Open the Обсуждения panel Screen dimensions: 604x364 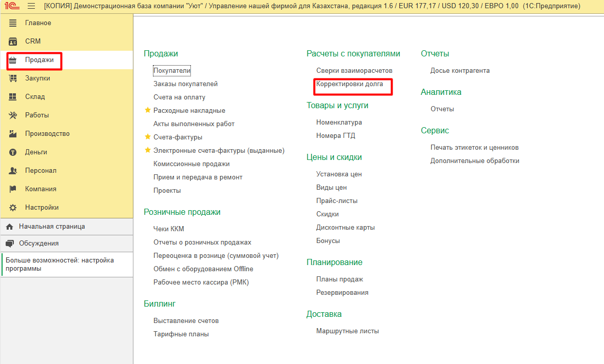coord(38,244)
